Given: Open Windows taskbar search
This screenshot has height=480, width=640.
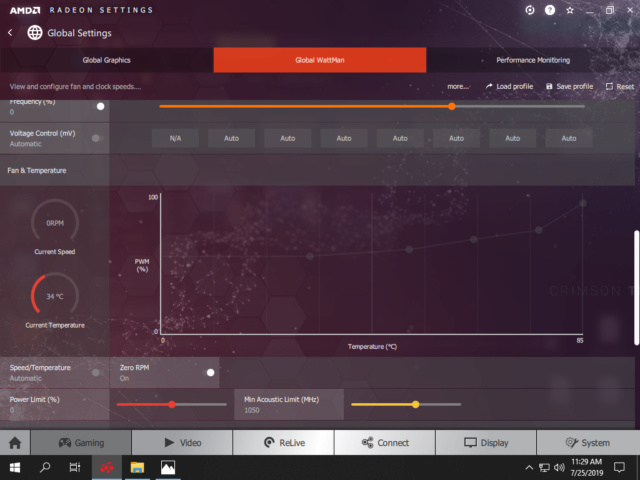Looking at the screenshot, I should (45, 467).
